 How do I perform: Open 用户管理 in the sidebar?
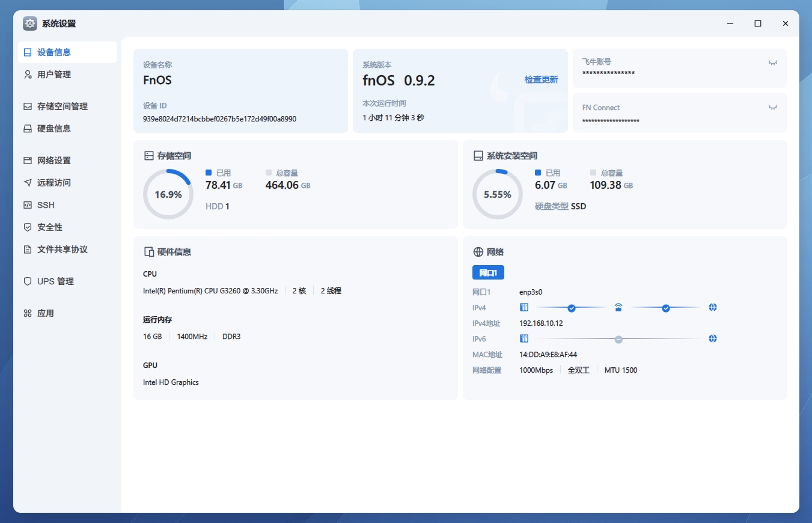[67, 75]
